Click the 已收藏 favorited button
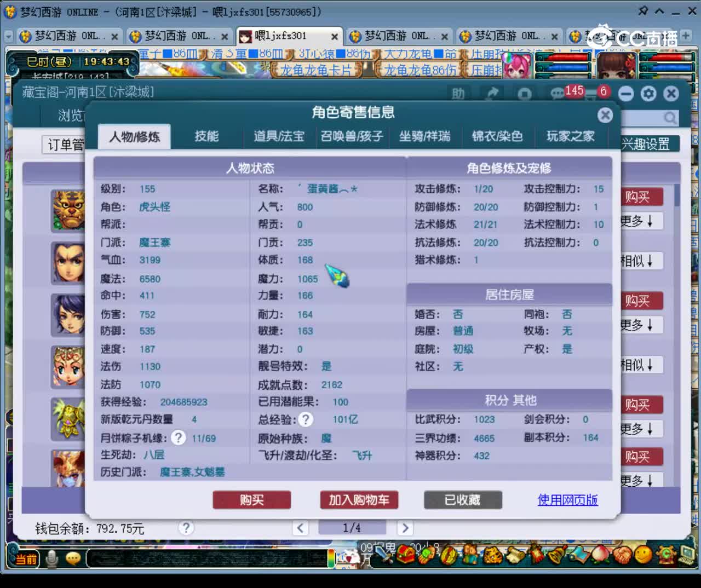 pos(463,500)
